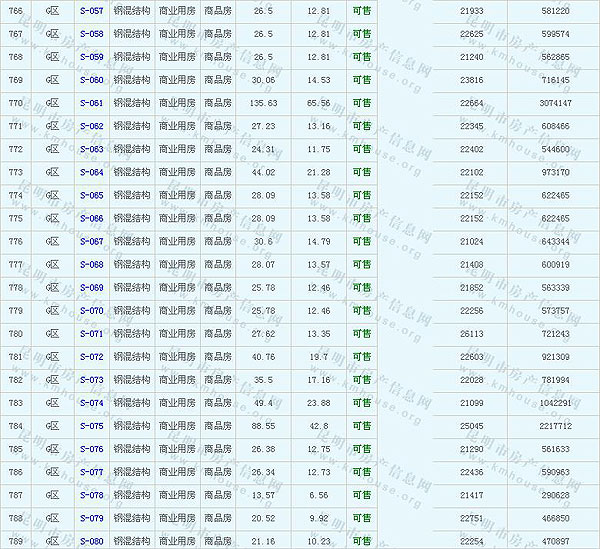Viewport: 600px width, 549px height.
Task: Click 可售 status in row T70
Action: 361,103
